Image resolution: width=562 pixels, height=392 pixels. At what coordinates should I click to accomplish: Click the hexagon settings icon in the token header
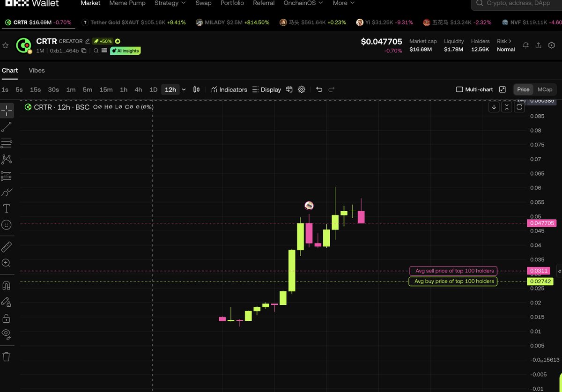tap(551, 45)
